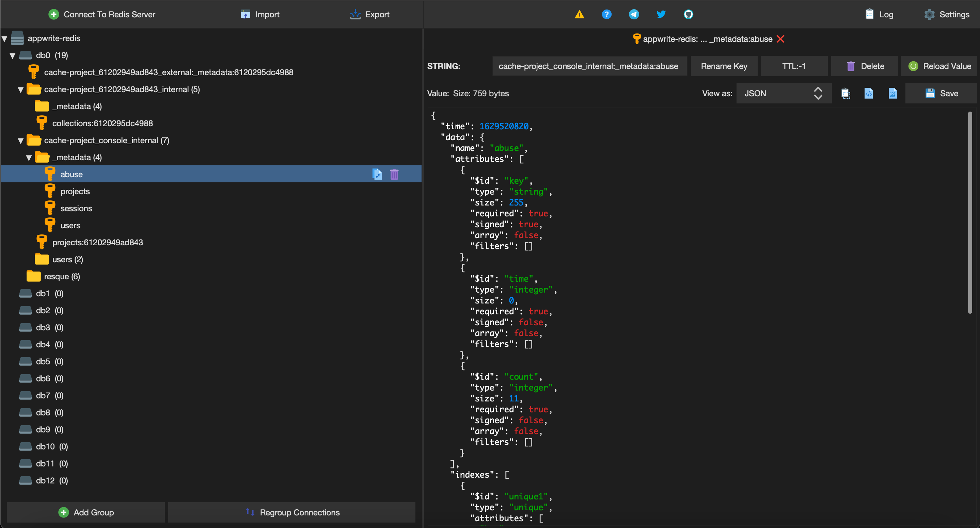Close the appwrite-redis metadata:abuse tab
Screen dimensions: 980x528
tap(780, 39)
